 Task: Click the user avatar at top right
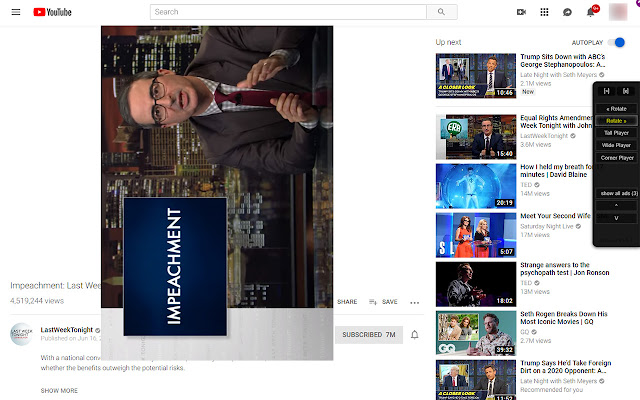tap(618, 12)
